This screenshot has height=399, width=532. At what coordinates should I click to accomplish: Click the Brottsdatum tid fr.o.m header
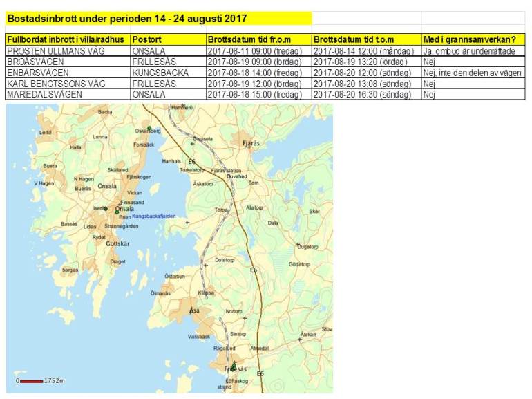[259, 40]
